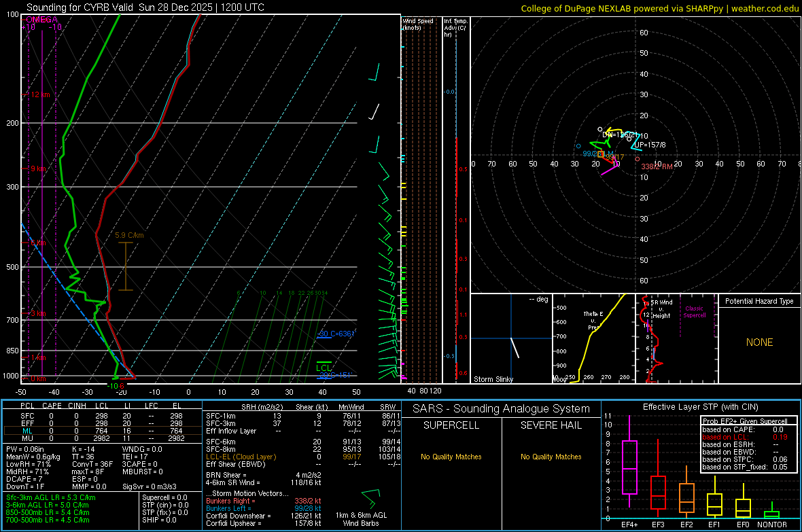This screenshot has height=532, width=802.
Task: Click the 'CINH' column header
Action: pyautogui.click(x=77, y=406)
